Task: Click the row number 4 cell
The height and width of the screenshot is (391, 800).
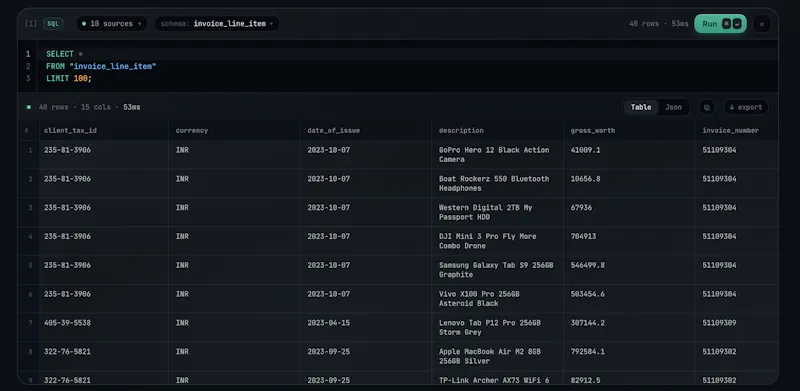Action: click(x=30, y=241)
